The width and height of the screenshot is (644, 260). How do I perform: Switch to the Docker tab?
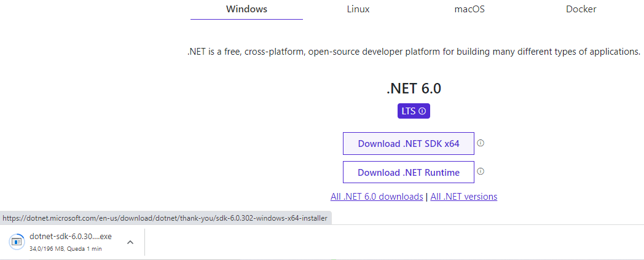pyautogui.click(x=581, y=9)
